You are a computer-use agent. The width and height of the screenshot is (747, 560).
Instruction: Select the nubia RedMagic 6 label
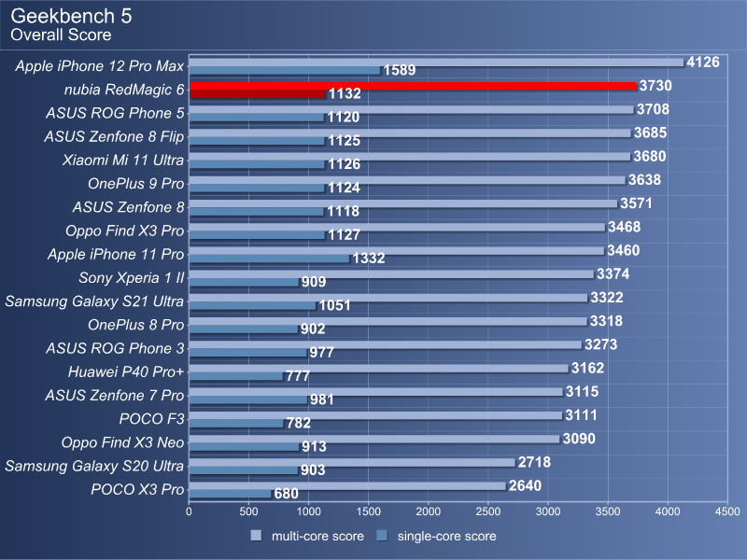124,90
